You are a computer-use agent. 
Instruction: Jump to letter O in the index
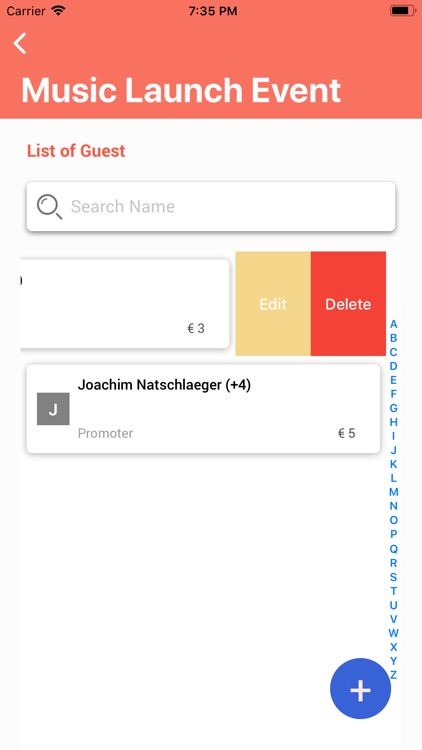tap(393, 520)
